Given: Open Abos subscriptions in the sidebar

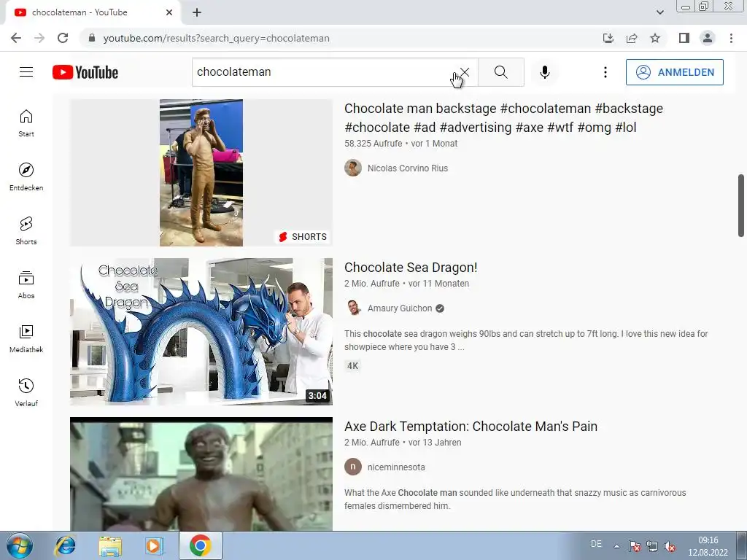Looking at the screenshot, I should coord(26,285).
